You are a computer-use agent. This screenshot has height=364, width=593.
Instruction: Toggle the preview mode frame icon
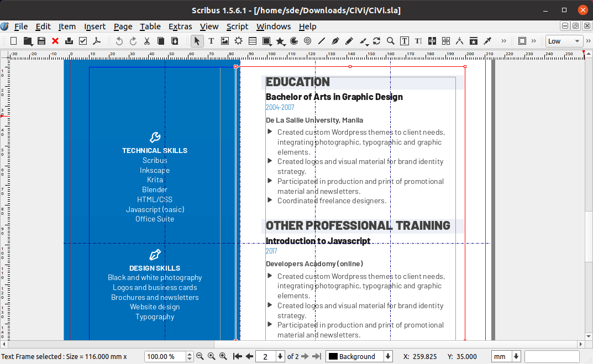(522, 41)
